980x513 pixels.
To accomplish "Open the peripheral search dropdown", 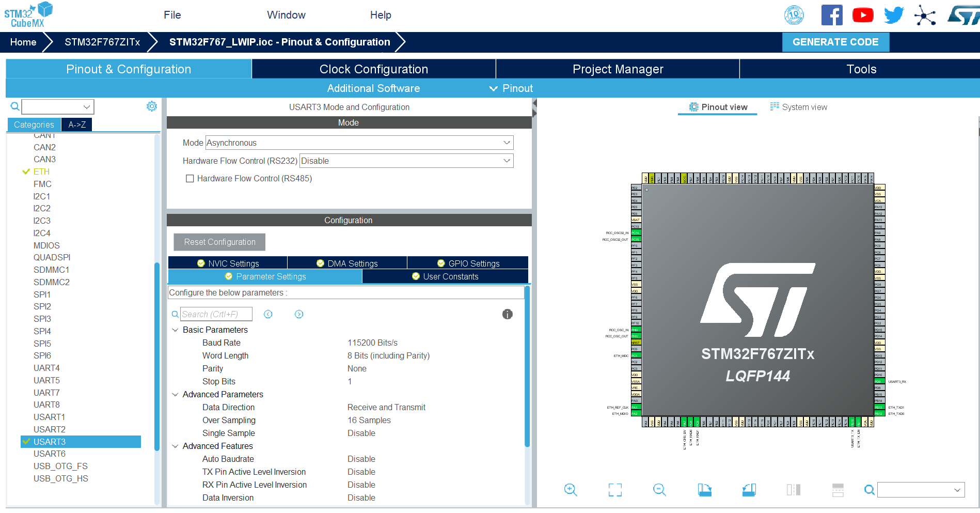I will click(58, 107).
